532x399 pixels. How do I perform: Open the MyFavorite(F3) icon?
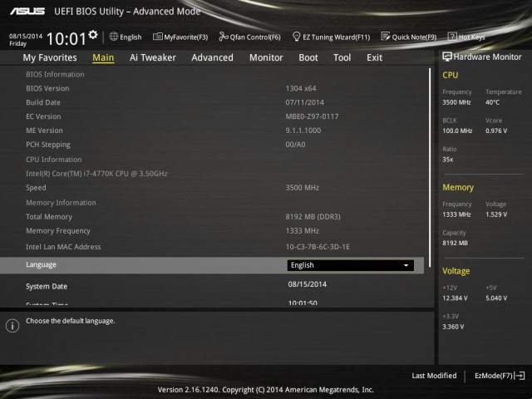click(x=157, y=37)
